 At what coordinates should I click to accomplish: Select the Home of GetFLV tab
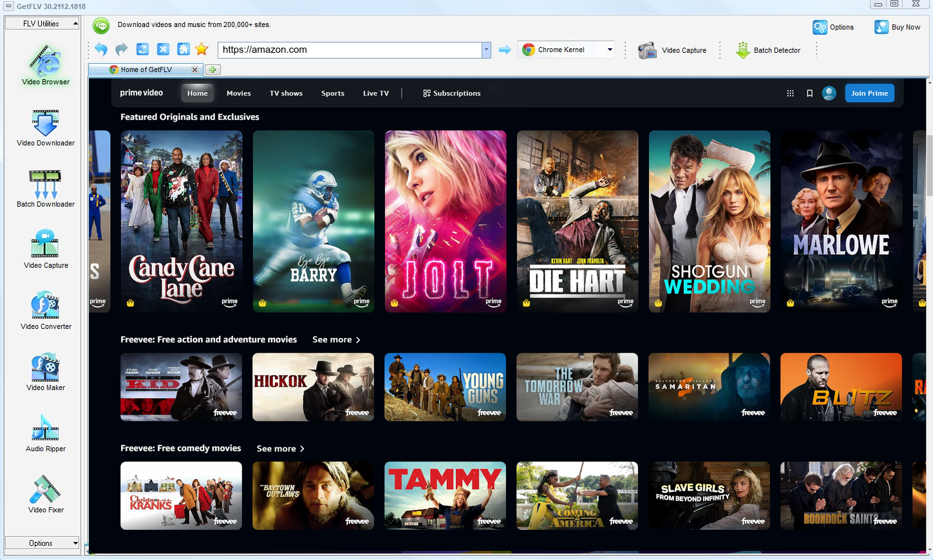[146, 70]
